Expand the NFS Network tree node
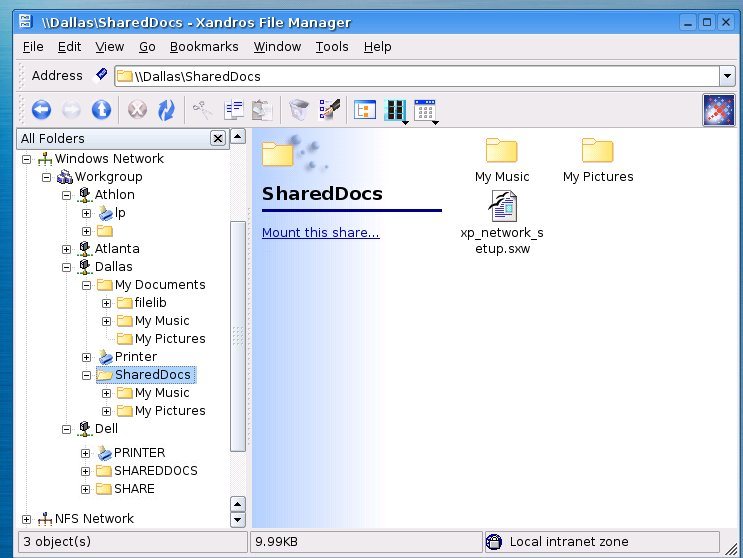Screen dimensions: 743x558 [27, 519]
